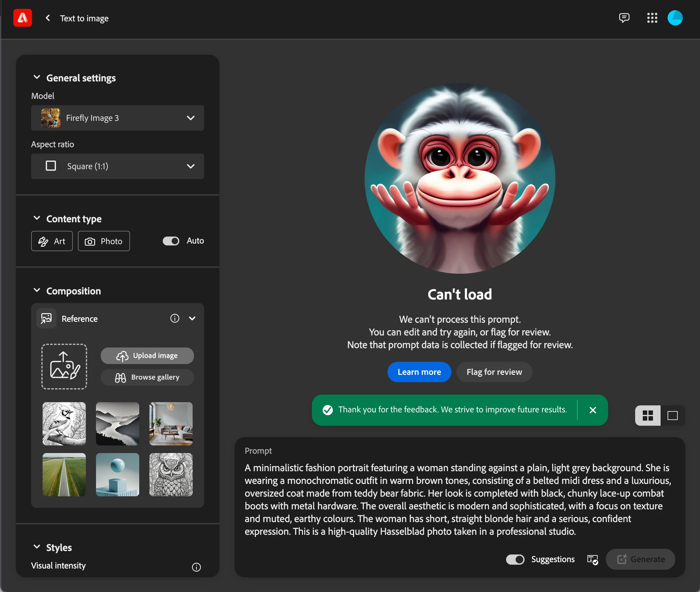This screenshot has width=700, height=592.
Task: Switch to single image view layout
Action: tap(672, 416)
